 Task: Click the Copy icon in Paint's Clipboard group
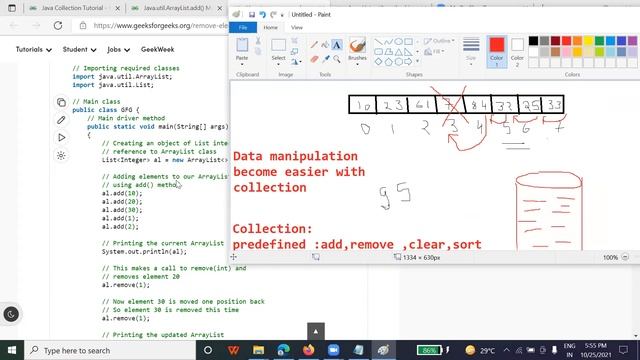pyautogui.click(x=258, y=51)
